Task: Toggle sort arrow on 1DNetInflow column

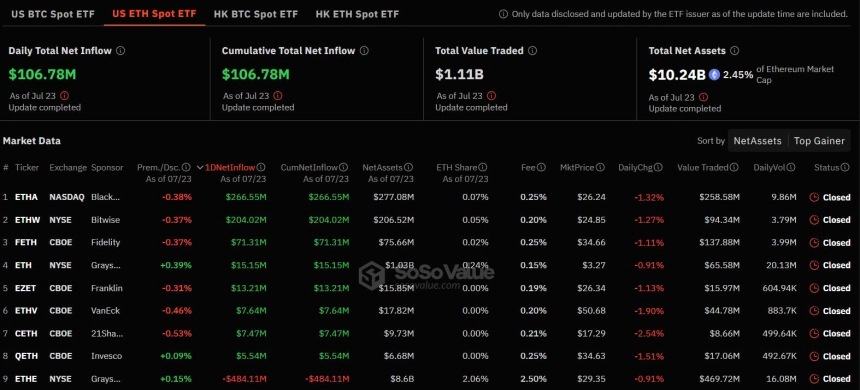Action: click(x=200, y=168)
